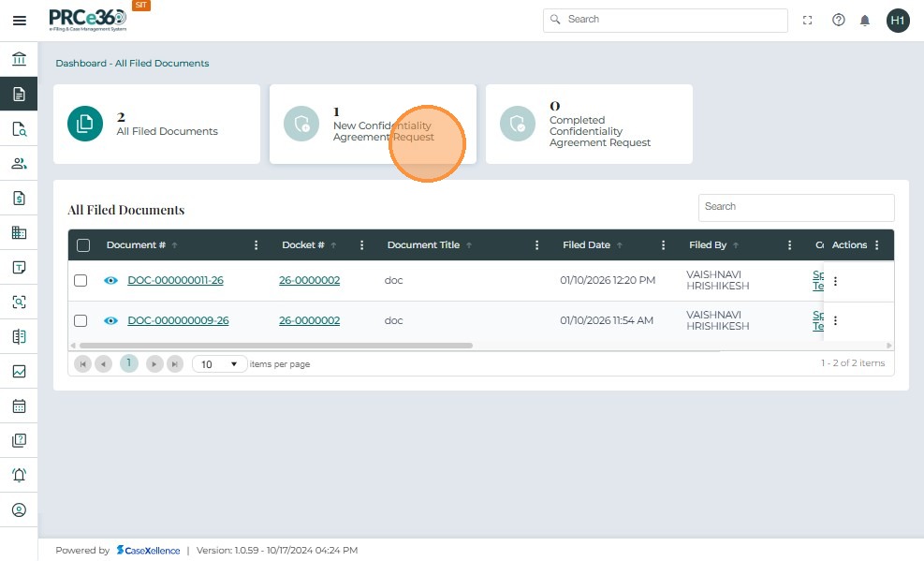Viewport: 924px width, 561px height.
Task: Open the courthouse dashboard sidebar icon
Action: (x=19, y=59)
